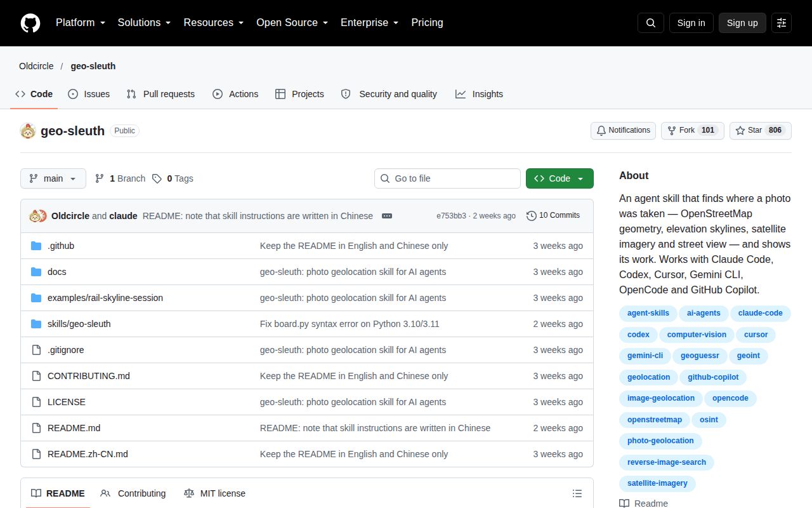Switch to the Pull requests tab
This screenshot has width=812, height=508.
click(x=160, y=94)
